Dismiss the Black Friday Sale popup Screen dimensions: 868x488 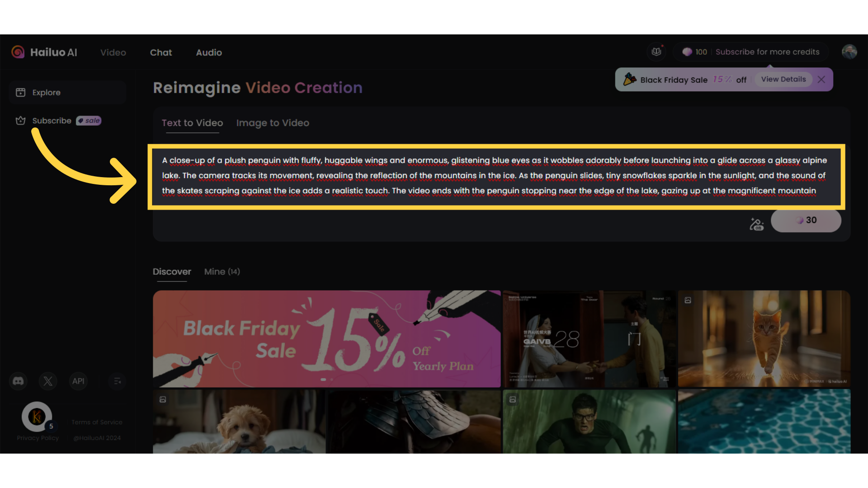(x=821, y=80)
